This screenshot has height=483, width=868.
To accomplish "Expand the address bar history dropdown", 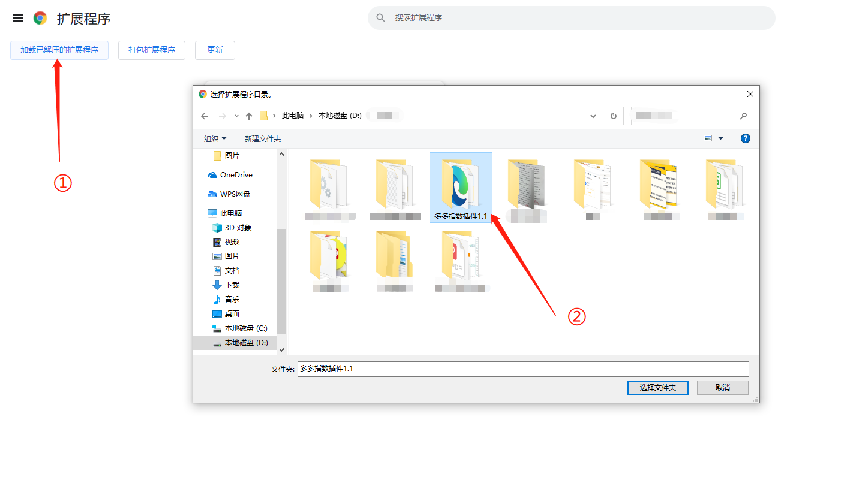I will pos(593,116).
